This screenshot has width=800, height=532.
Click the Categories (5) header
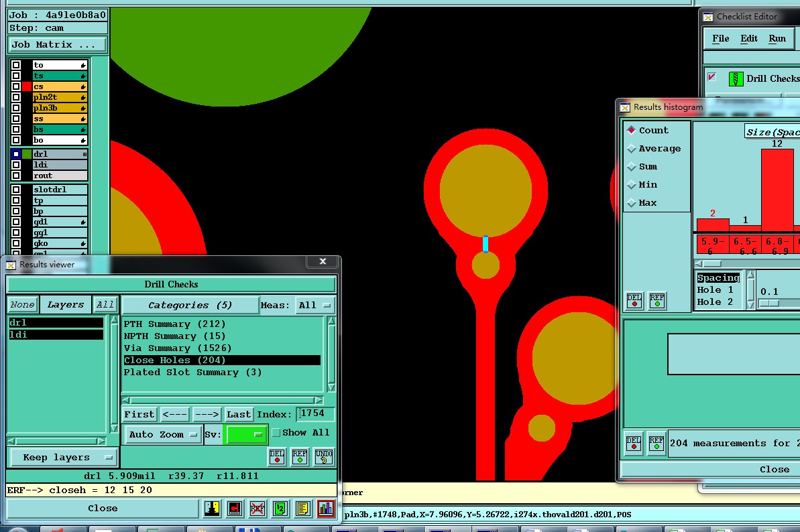click(190, 306)
